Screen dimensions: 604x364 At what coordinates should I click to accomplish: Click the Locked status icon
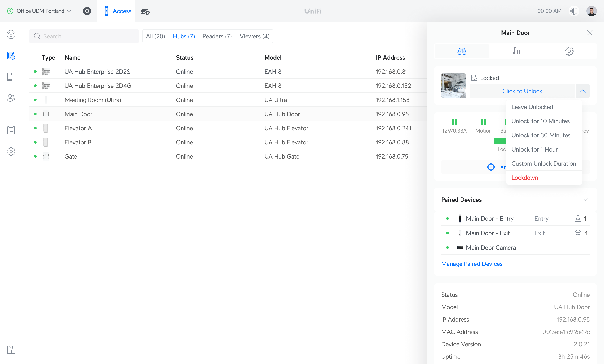coord(474,78)
